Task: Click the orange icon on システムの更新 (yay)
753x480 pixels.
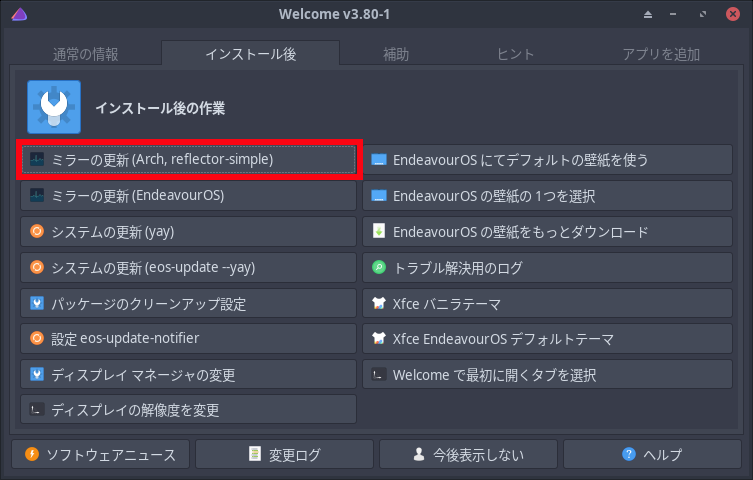Action: coord(37,231)
